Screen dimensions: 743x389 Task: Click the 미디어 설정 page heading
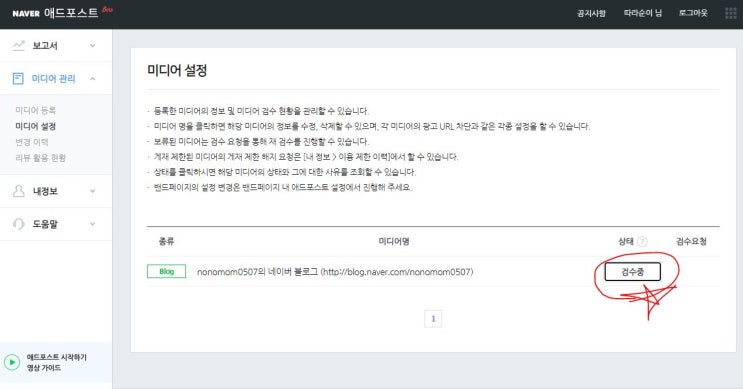[177, 71]
